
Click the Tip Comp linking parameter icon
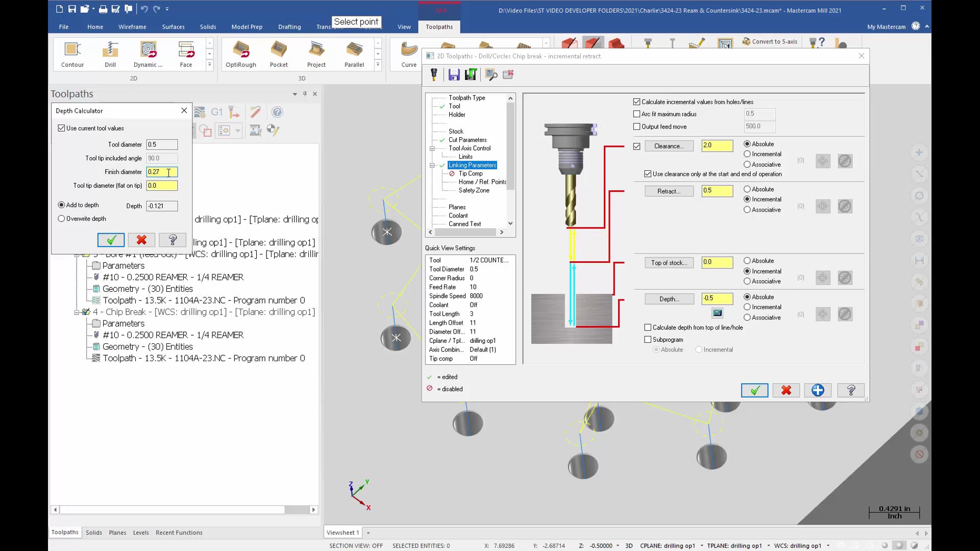pos(452,173)
